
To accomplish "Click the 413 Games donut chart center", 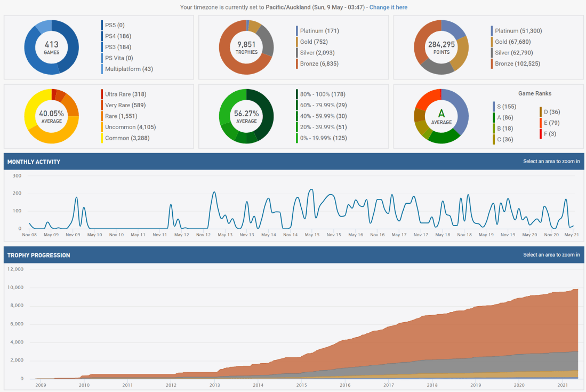I will [52, 47].
